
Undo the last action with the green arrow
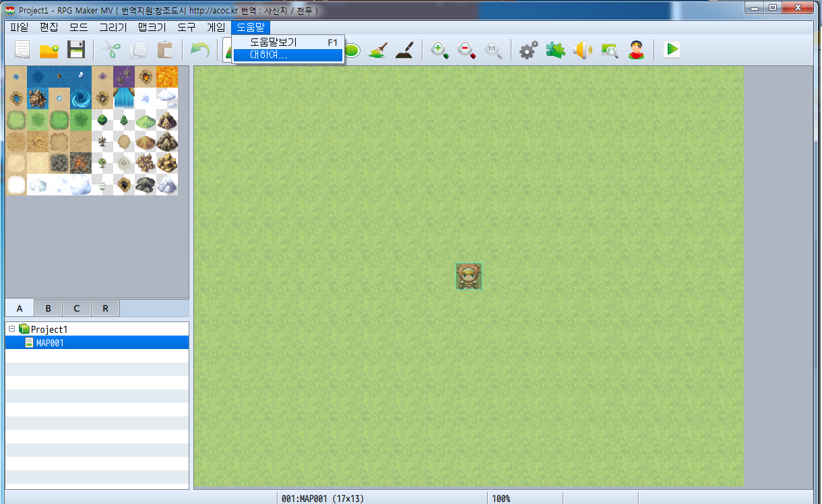point(199,50)
